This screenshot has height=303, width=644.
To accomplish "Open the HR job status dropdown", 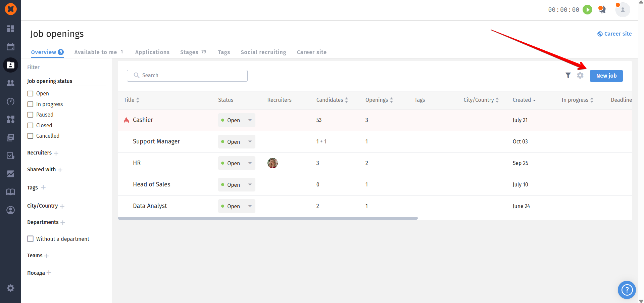I will (x=237, y=163).
